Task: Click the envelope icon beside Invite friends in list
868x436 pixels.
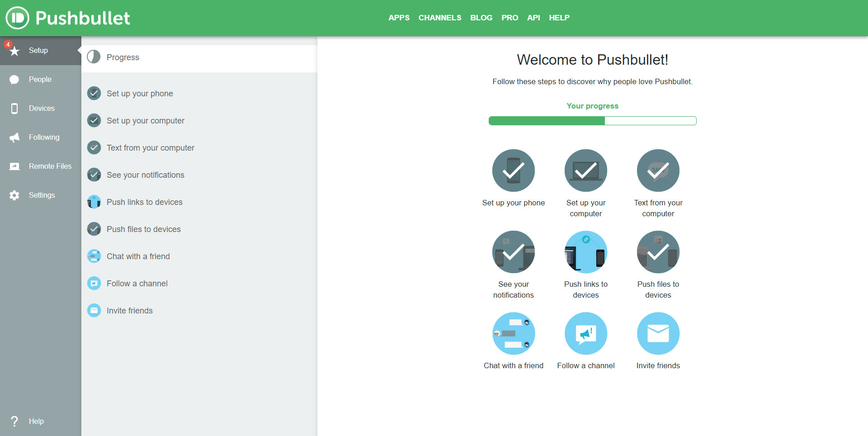Action: [94, 310]
